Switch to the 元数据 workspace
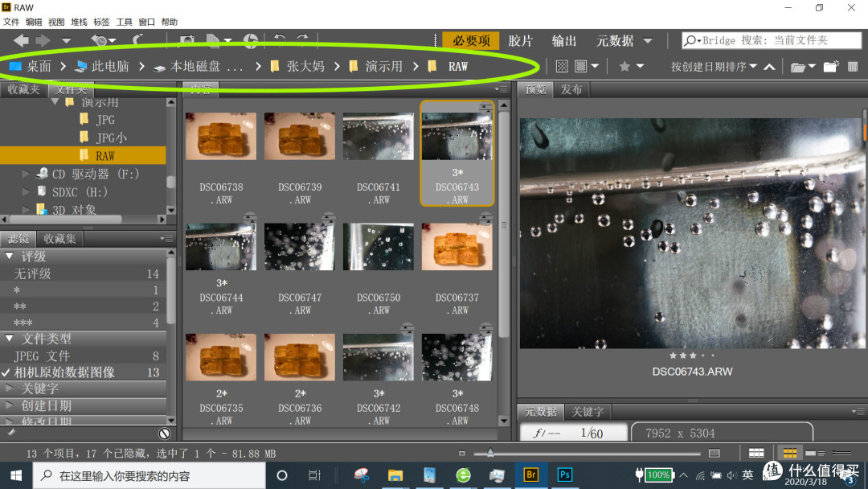 point(615,40)
